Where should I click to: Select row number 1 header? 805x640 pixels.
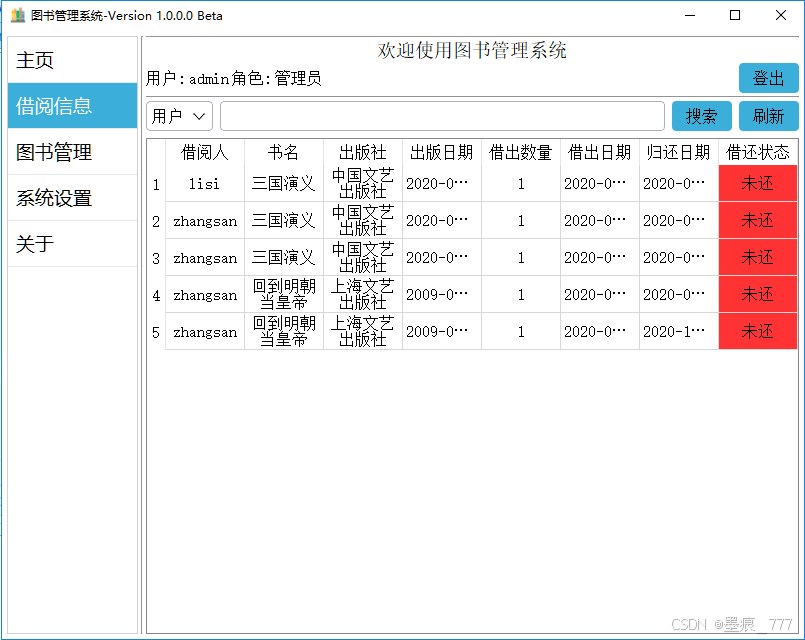pos(156,184)
